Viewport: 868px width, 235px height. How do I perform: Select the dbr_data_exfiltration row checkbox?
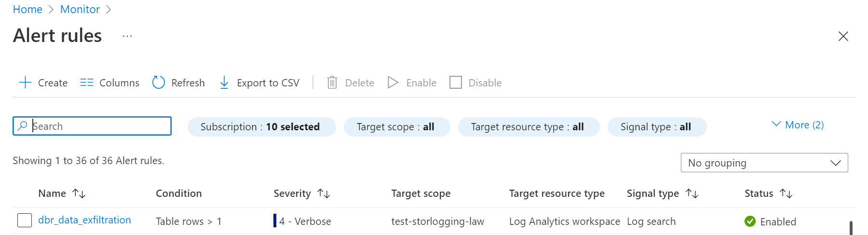point(25,221)
